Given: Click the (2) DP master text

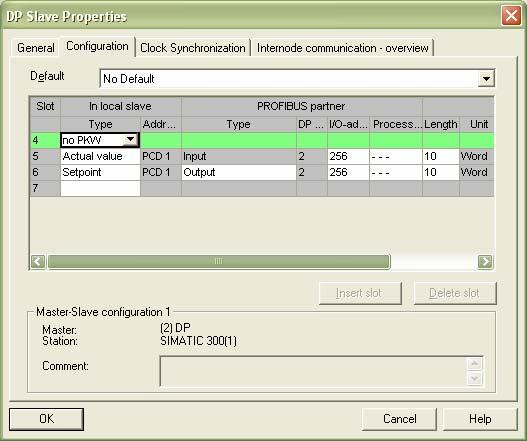Looking at the screenshot, I should pyautogui.click(x=175, y=328).
